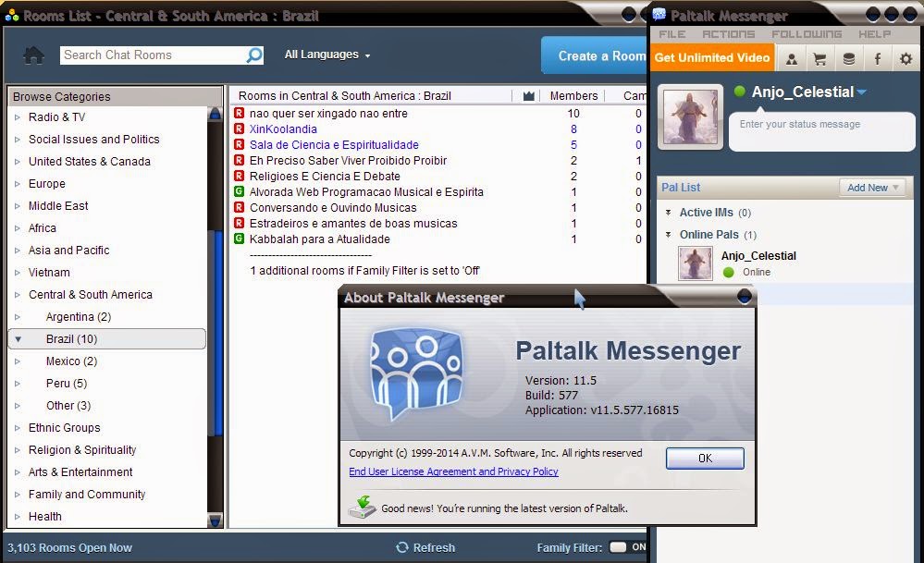Open End User License Agreement link
Viewport: 924px width, 563px height.
[x=453, y=471]
